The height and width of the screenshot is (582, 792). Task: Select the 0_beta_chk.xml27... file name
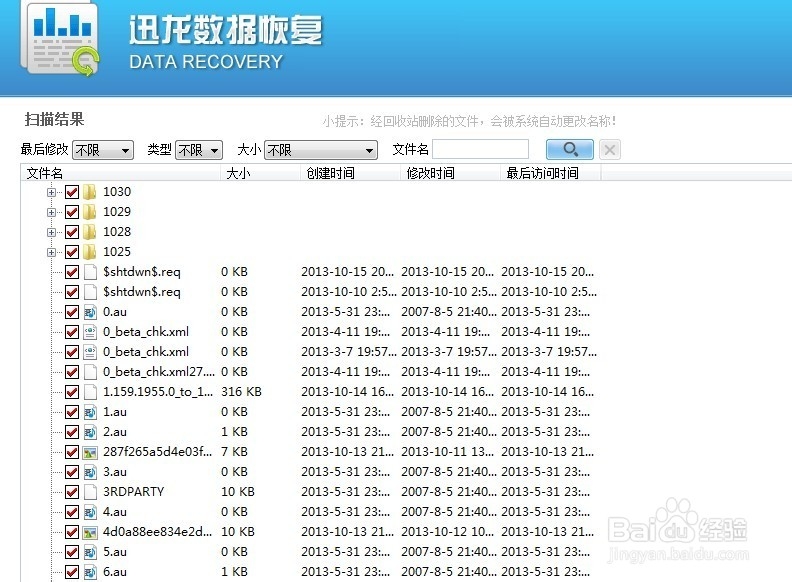pos(159,372)
